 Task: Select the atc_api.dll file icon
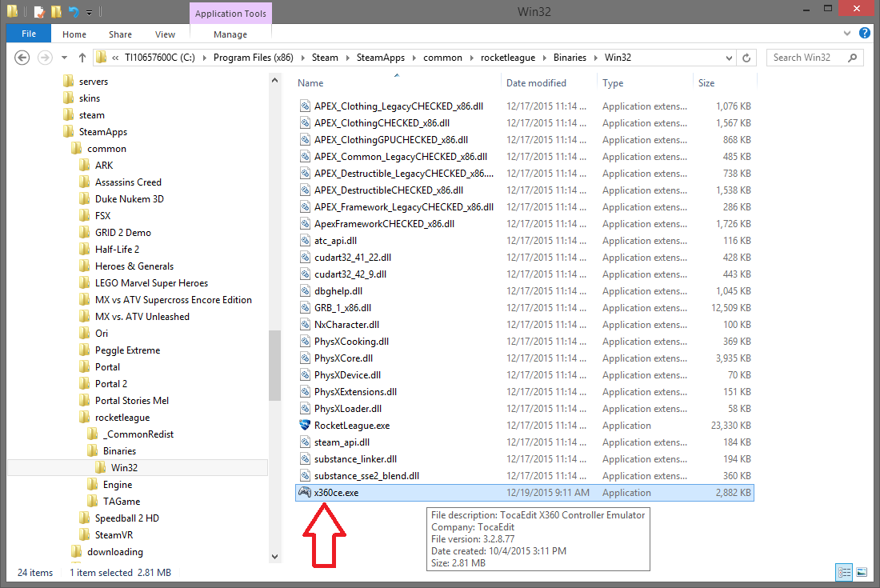[x=305, y=240]
